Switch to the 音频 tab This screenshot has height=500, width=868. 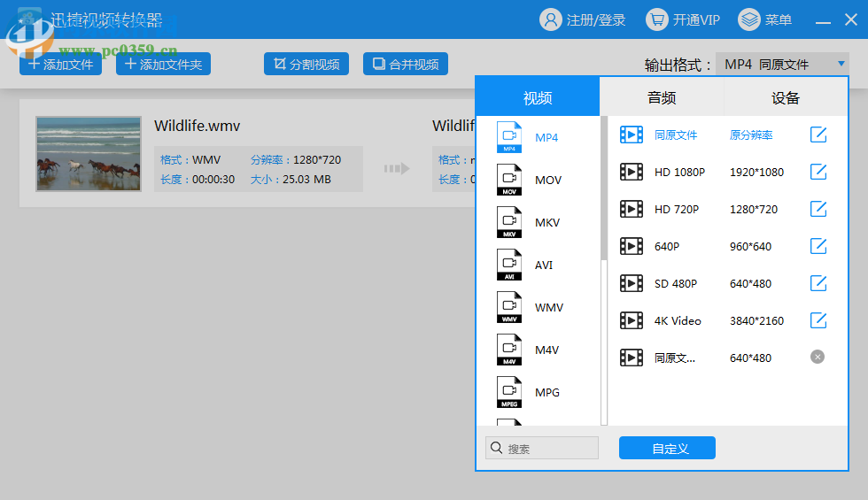pyautogui.click(x=662, y=97)
